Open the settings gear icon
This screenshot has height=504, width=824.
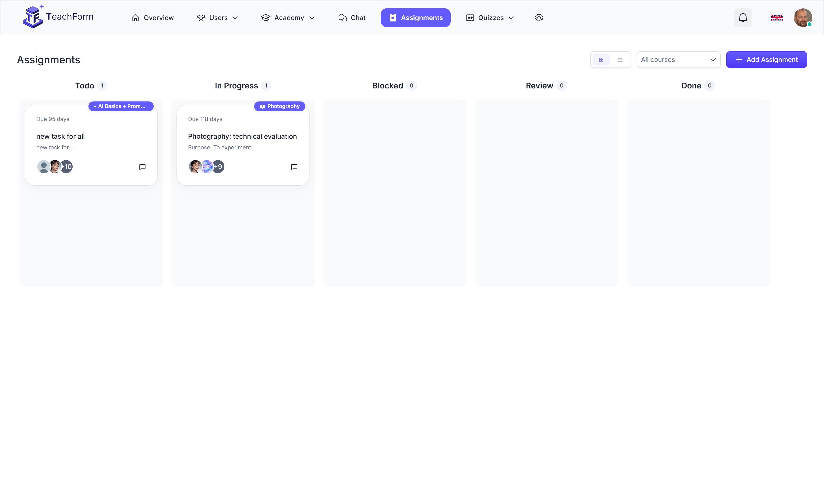coord(539,18)
